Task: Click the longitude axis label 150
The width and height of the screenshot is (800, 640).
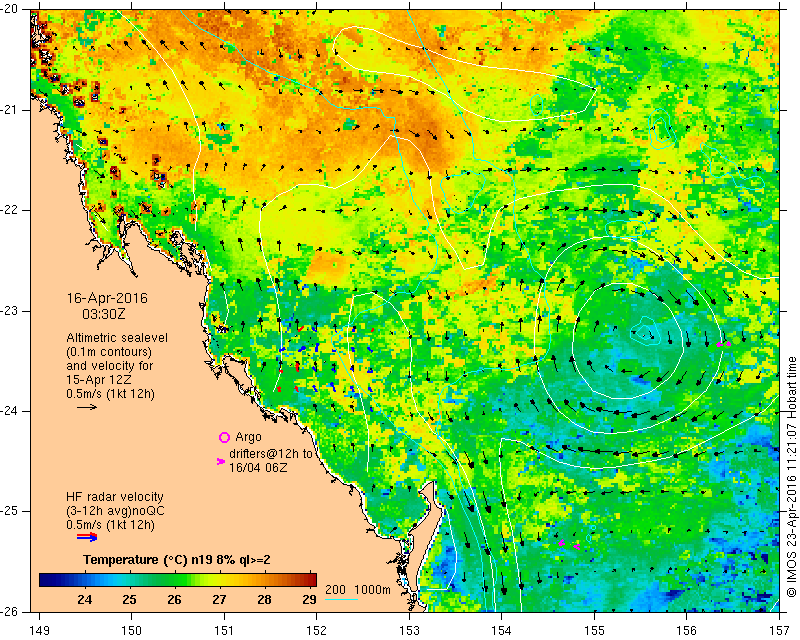Action: (x=132, y=630)
